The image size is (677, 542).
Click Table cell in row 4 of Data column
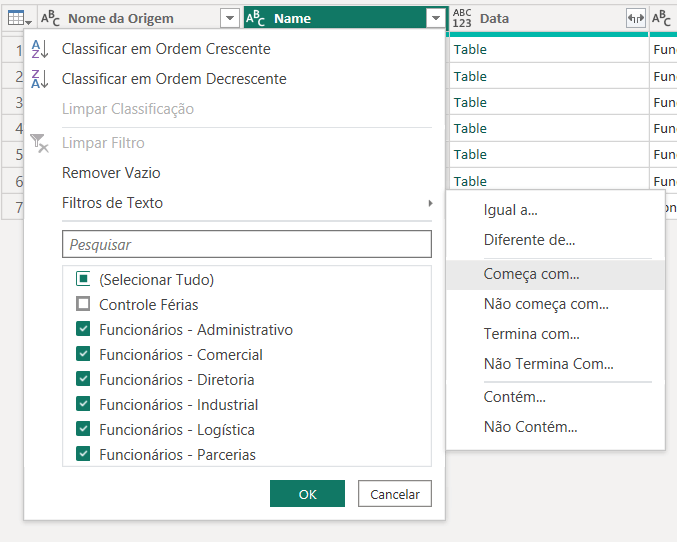549,128
